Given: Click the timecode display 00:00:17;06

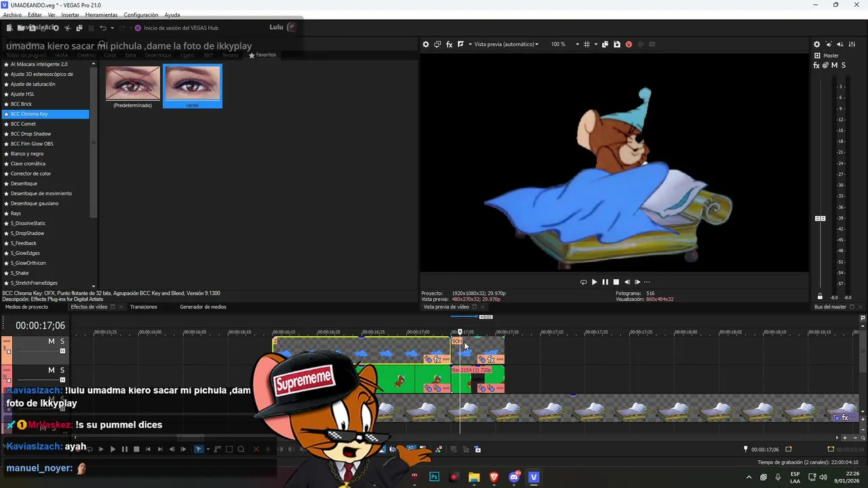Looking at the screenshot, I should 41,326.
